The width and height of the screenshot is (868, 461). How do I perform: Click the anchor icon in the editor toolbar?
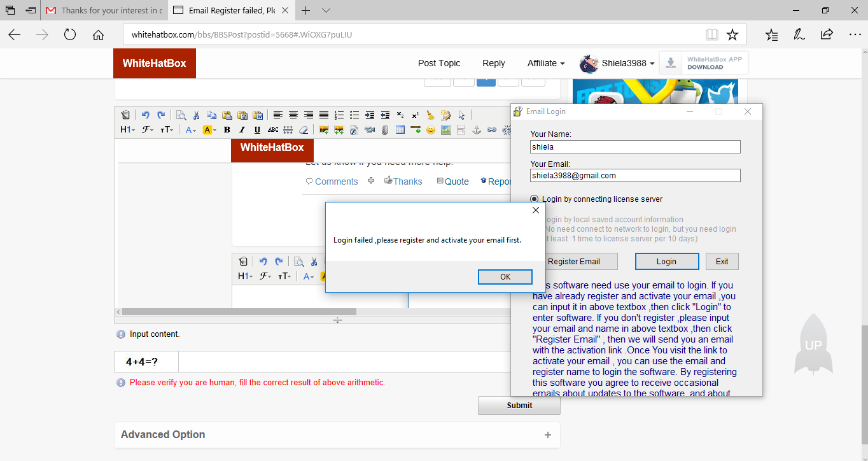click(x=476, y=130)
